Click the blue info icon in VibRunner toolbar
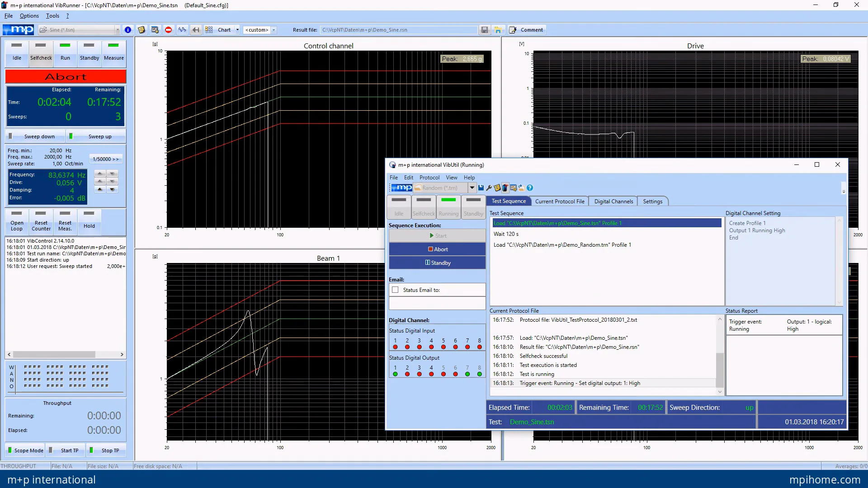The image size is (868, 488). pyautogui.click(x=128, y=30)
